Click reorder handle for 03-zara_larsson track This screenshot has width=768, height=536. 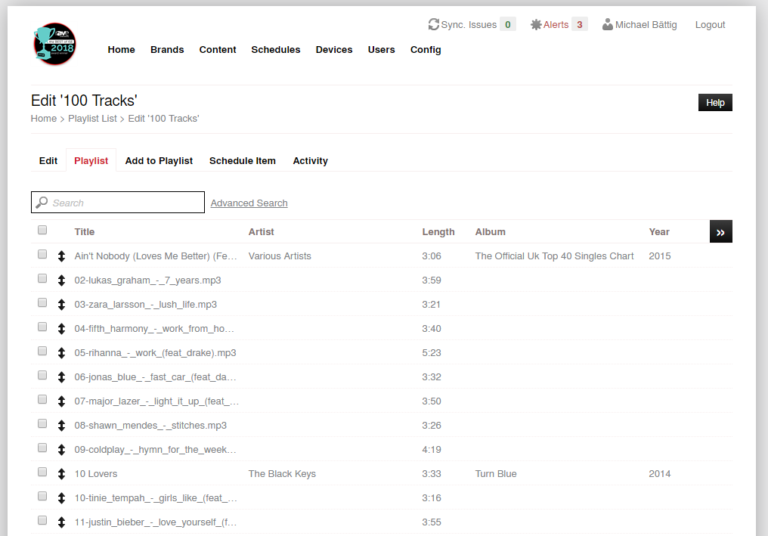tap(61, 304)
